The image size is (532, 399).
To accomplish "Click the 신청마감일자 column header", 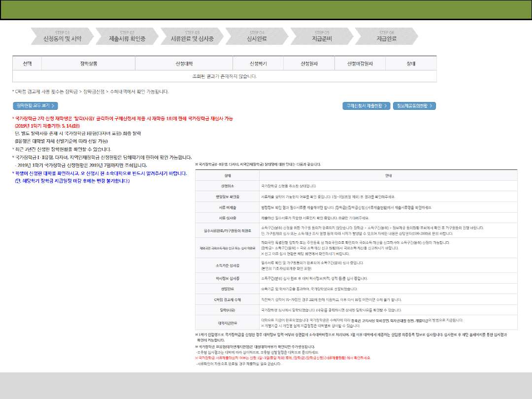I will (360, 64).
